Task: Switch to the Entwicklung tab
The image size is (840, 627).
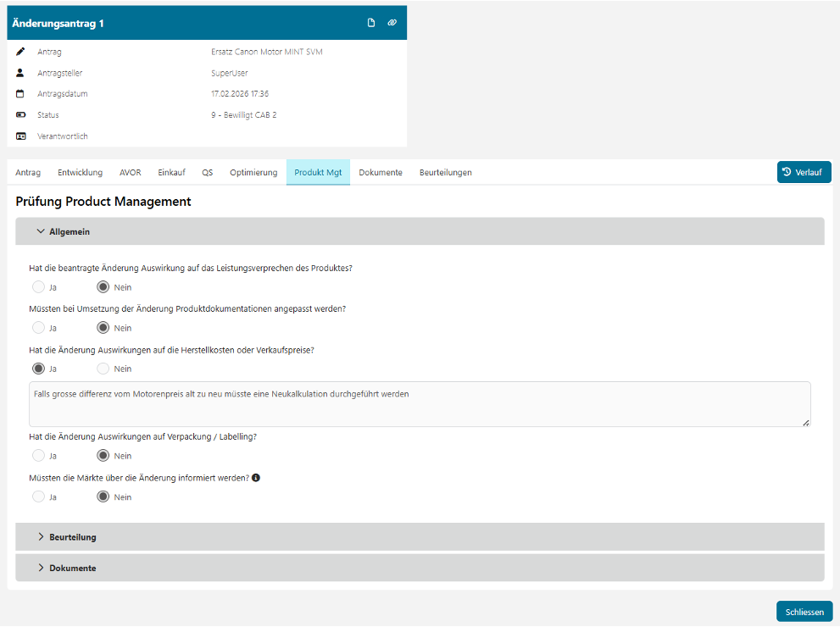Action: (80, 172)
